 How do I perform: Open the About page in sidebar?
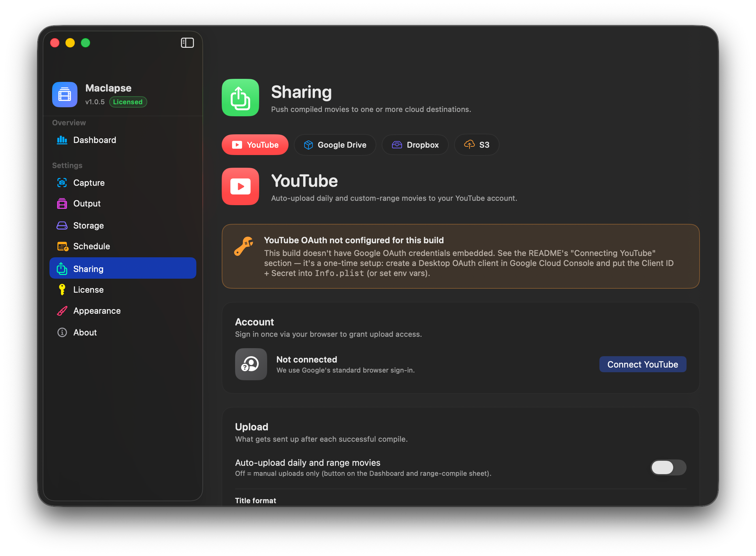pyautogui.click(x=123, y=332)
